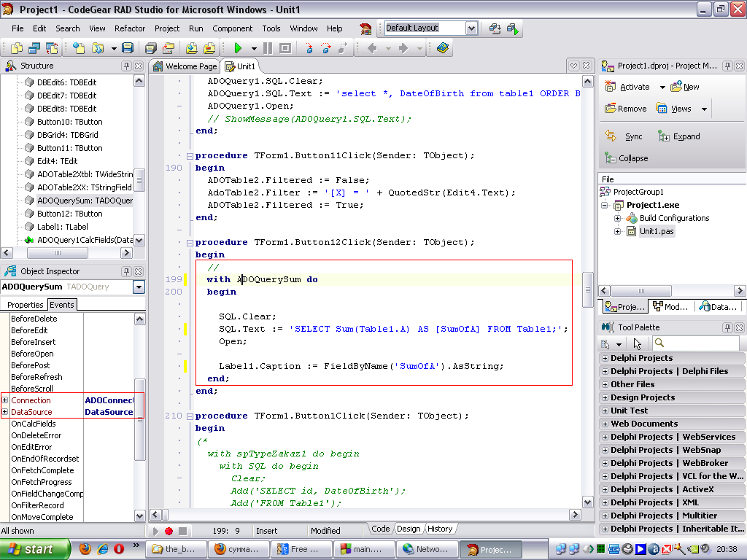747x560 pixels.
Task: Collapse the TForm1.Button12Click procedure fold marker
Action: [x=190, y=242]
